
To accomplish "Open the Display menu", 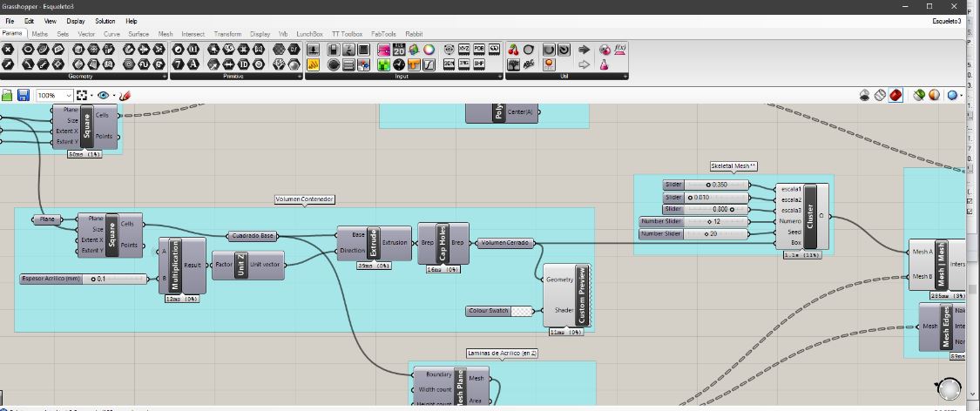I will [76, 21].
